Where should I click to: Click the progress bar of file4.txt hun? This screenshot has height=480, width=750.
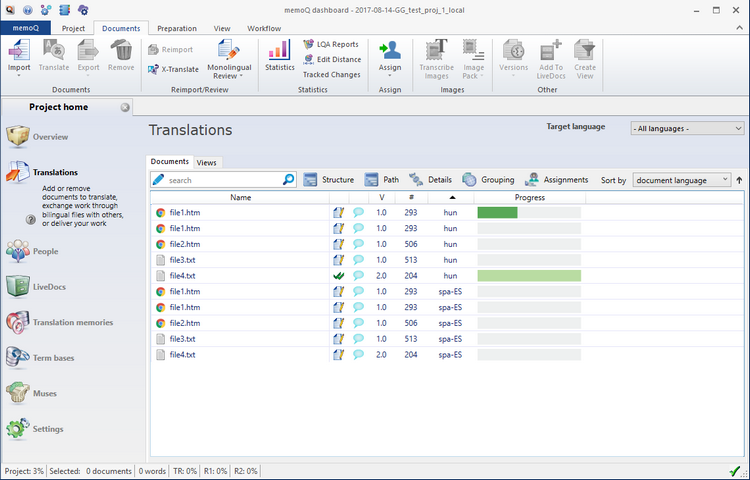click(x=529, y=276)
